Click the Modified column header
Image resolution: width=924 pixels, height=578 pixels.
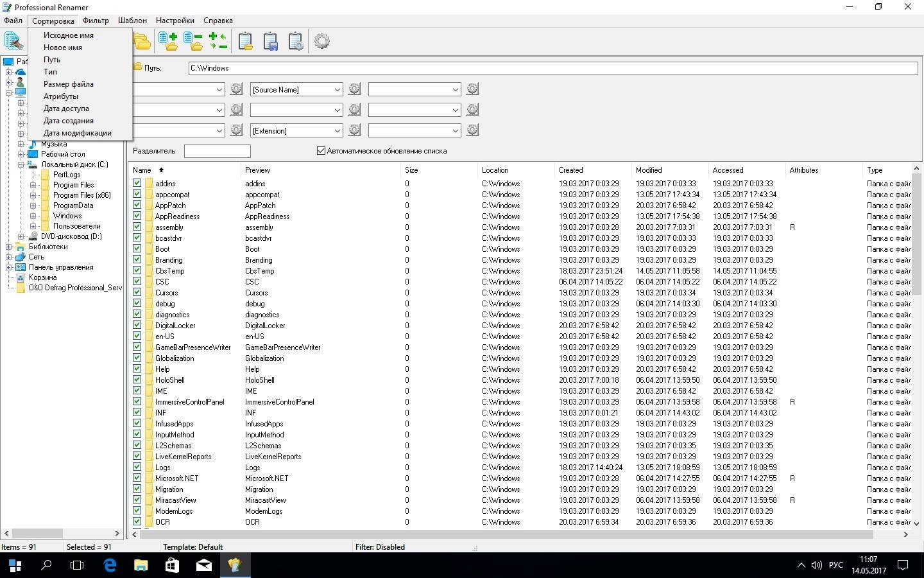pos(671,170)
